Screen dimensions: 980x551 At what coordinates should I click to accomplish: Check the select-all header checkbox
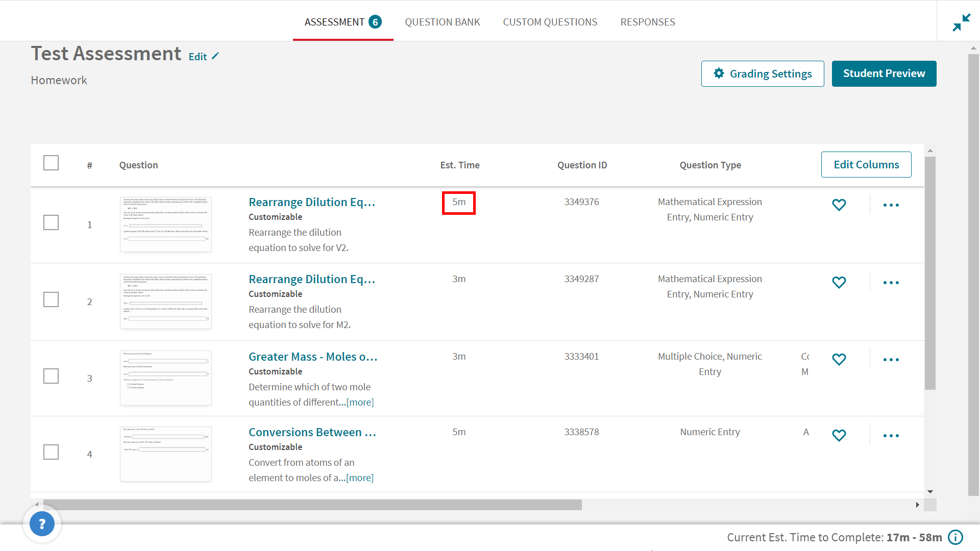[x=51, y=163]
